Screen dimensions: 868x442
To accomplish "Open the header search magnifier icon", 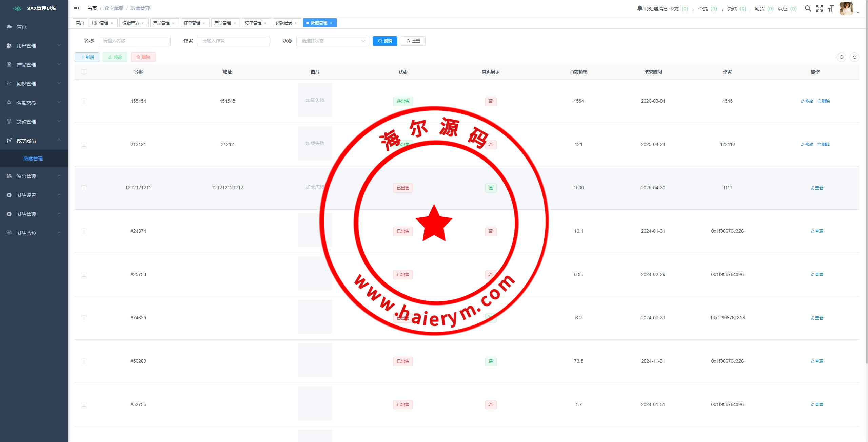I will [808, 8].
